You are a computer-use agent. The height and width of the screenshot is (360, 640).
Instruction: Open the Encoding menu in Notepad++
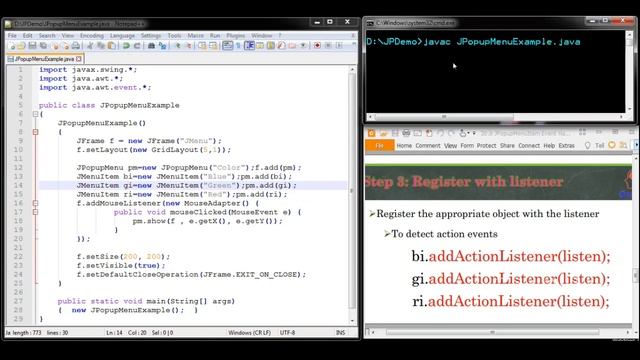pyautogui.click(x=92, y=36)
